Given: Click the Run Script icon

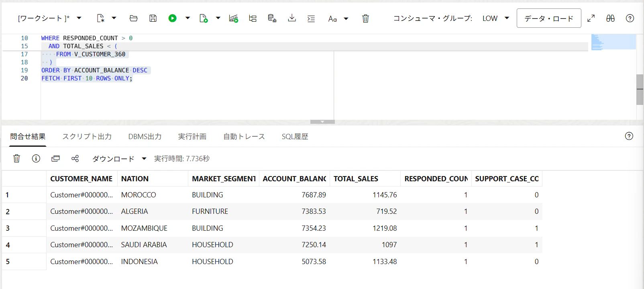Looking at the screenshot, I should point(204,18).
